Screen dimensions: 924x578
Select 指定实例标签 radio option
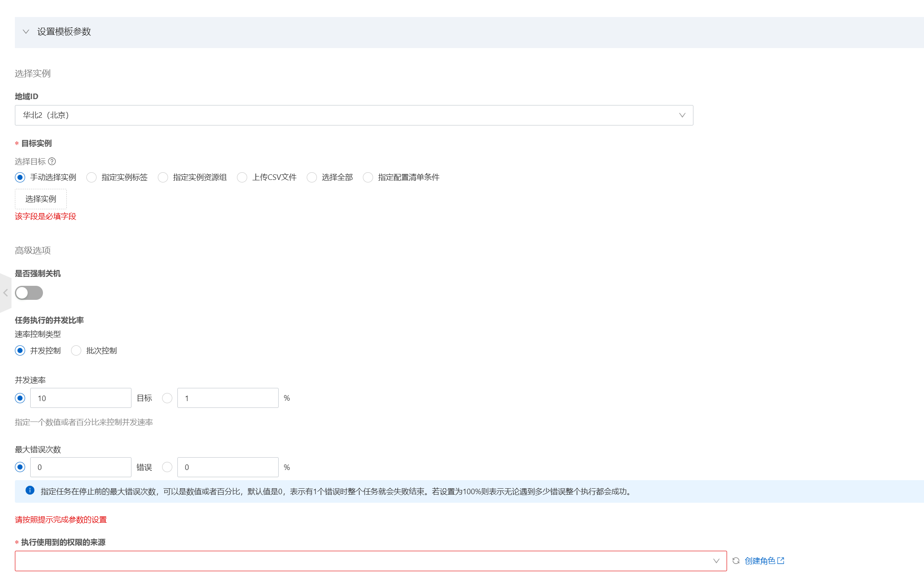click(x=91, y=177)
